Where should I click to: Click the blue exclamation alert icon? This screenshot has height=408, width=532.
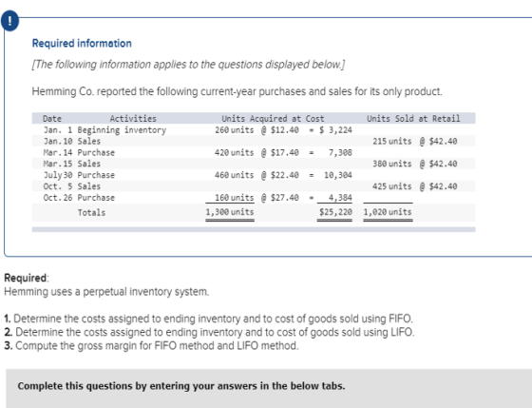click(x=9, y=21)
